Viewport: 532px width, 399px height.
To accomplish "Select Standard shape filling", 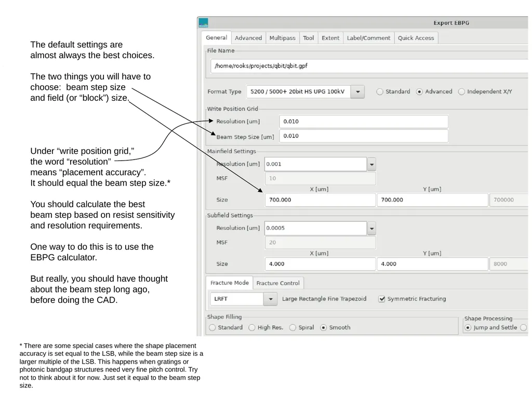I will pos(212,327).
